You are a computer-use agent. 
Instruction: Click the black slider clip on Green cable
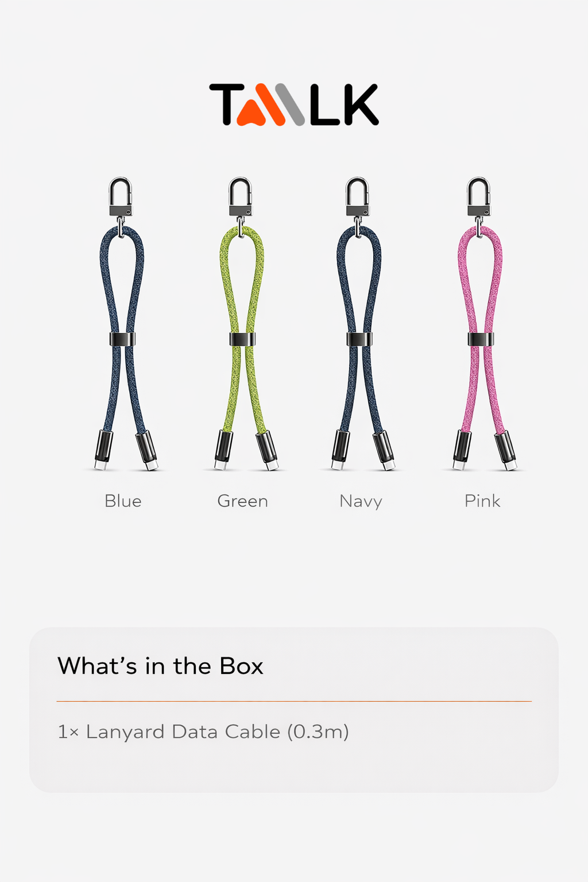tap(242, 339)
